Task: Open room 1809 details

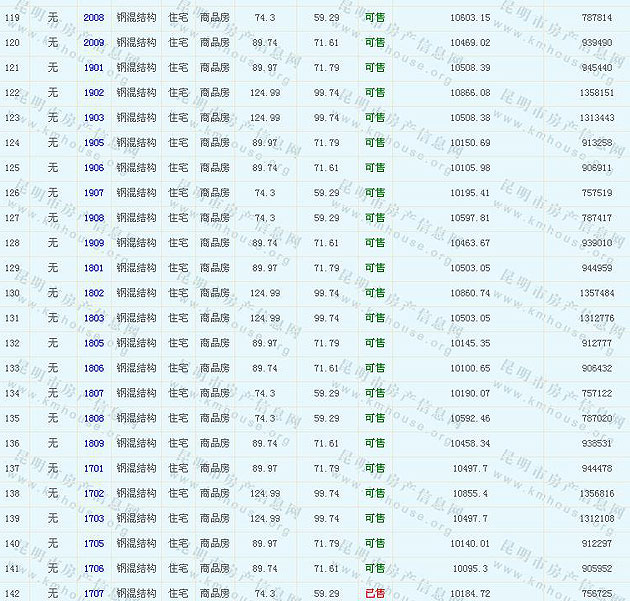Action: point(93,443)
